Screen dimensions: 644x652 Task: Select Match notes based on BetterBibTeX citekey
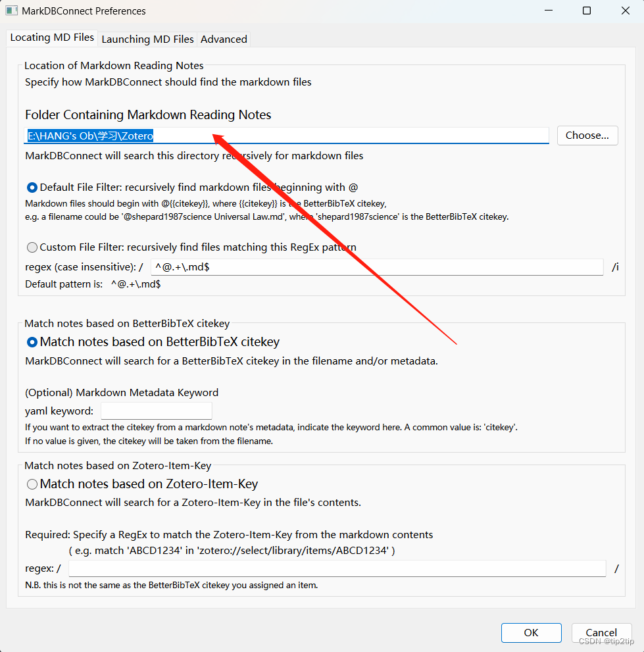[32, 342]
